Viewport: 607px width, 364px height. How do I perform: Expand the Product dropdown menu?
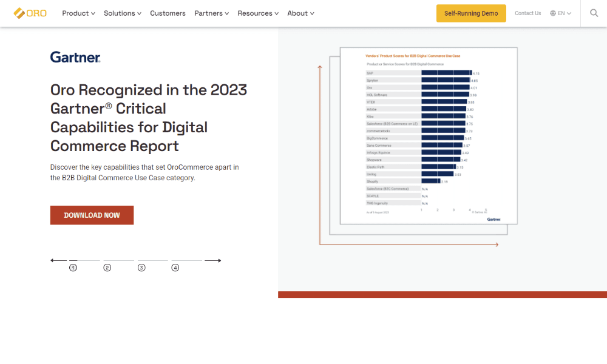click(78, 13)
